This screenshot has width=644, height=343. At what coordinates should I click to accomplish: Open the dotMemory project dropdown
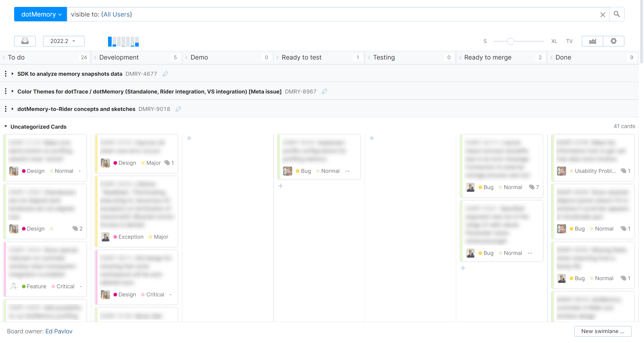tap(41, 14)
